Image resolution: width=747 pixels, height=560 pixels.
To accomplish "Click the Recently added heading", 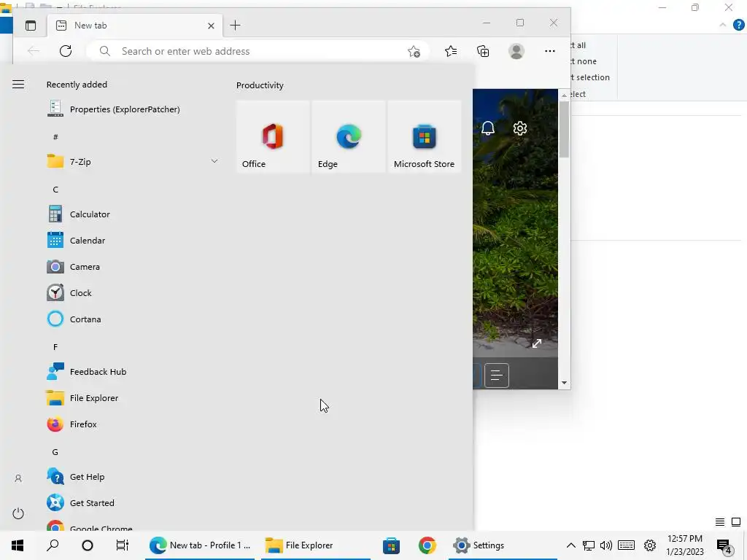I will pos(77,85).
